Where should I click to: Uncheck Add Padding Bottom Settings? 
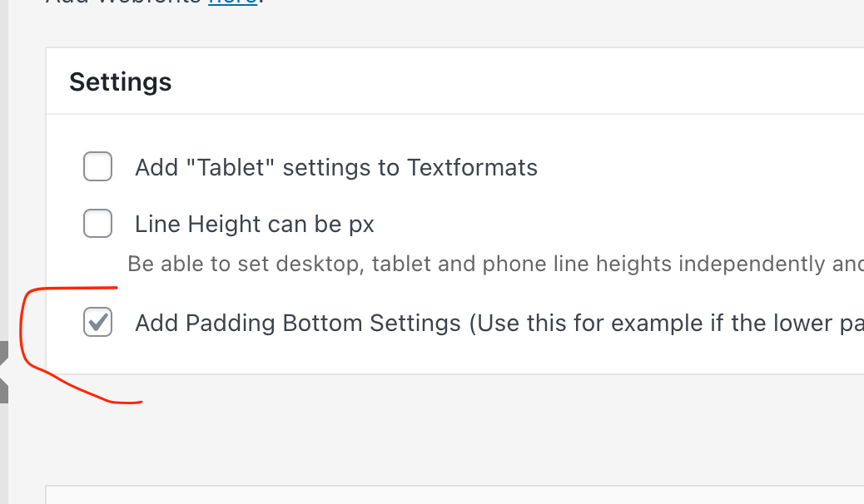pos(97,322)
